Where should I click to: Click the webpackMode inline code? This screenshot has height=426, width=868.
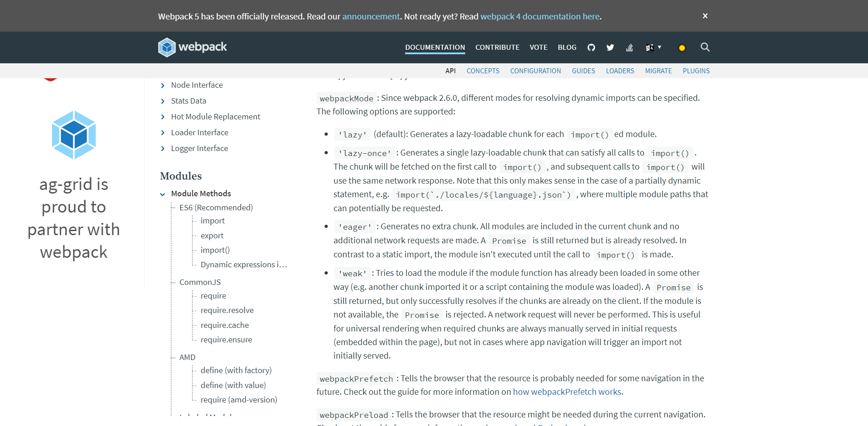coord(346,99)
